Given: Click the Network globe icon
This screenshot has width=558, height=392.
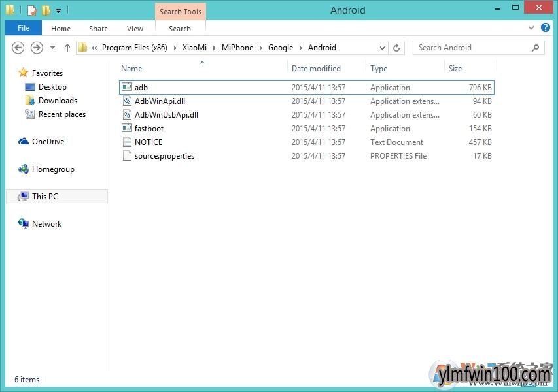Looking at the screenshot, I should tap(24, 223).
